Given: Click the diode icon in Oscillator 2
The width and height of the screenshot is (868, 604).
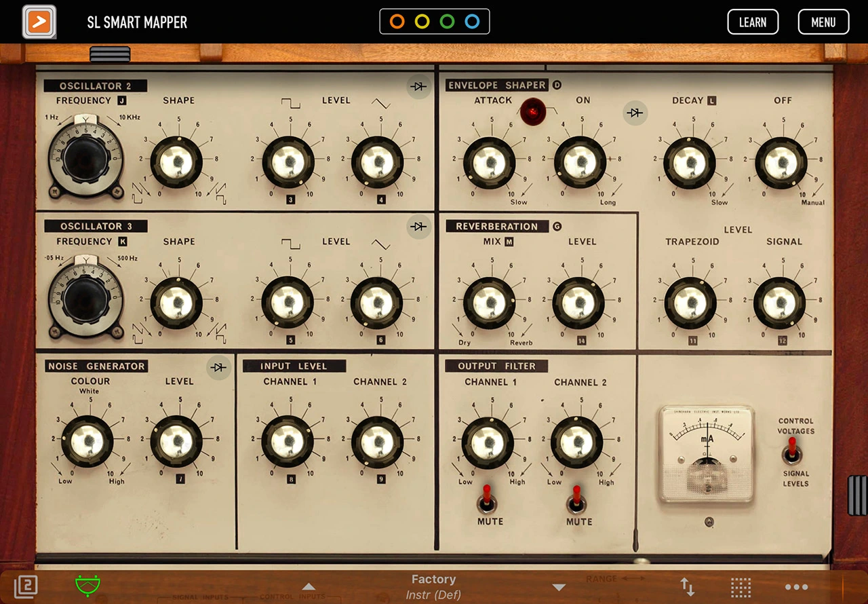Looking at the screenshot, I should [419, 86].
